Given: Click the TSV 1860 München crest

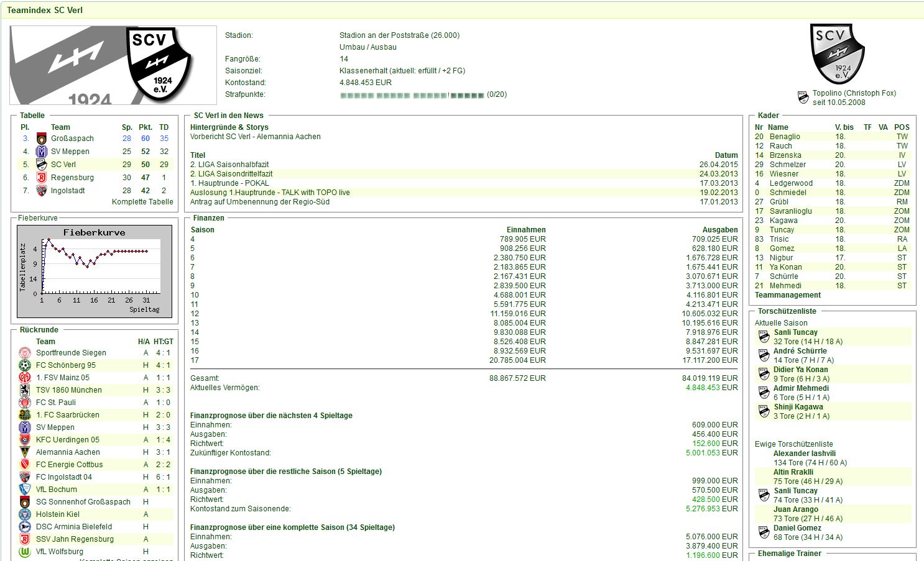Looking at the screenshot, I should pos(25,390).
